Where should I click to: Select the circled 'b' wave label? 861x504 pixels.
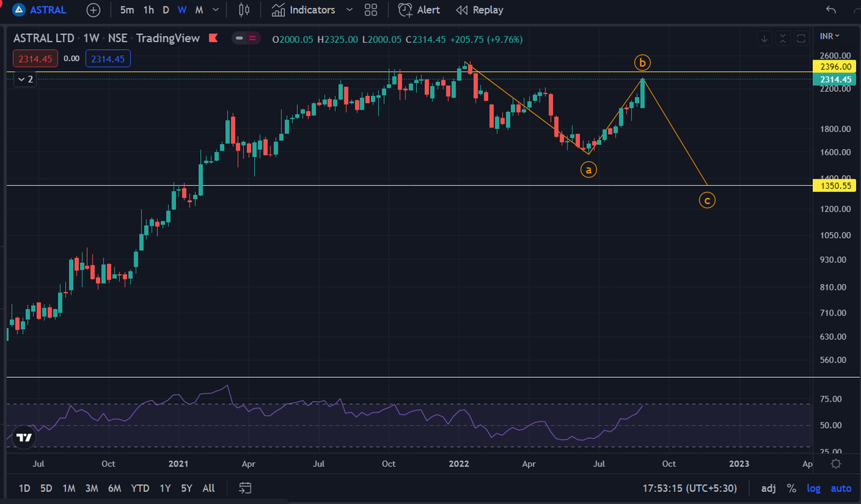(642, 62)
